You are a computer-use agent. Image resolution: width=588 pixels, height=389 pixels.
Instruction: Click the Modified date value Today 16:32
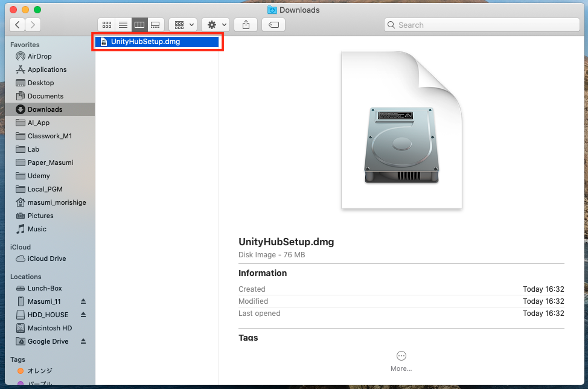543,301
